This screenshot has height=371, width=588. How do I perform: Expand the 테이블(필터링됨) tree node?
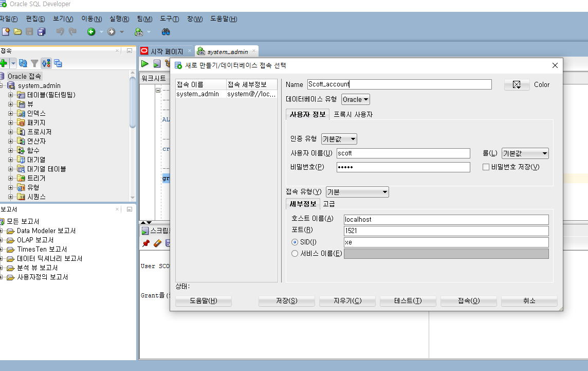point(10,95)
